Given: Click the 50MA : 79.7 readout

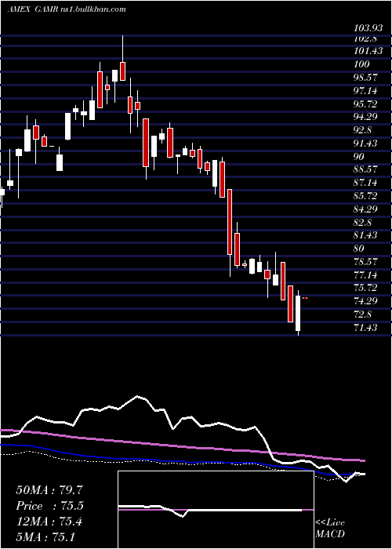Looking at the screenshot, I should tap(49, 490).
